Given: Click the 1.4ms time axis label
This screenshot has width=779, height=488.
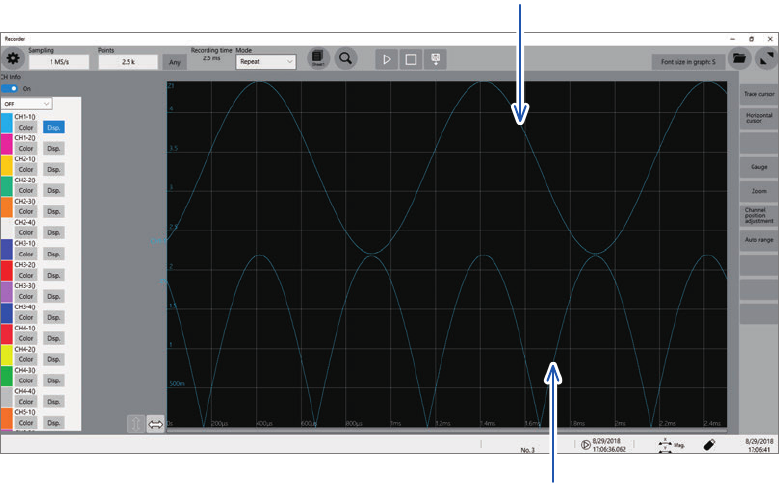Looking at the screenshot, I should [487, 423].
